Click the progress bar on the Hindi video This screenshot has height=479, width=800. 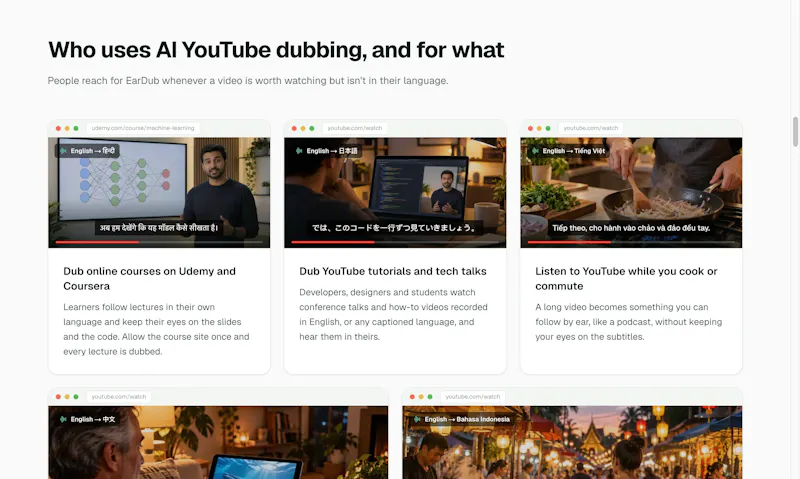159,242
